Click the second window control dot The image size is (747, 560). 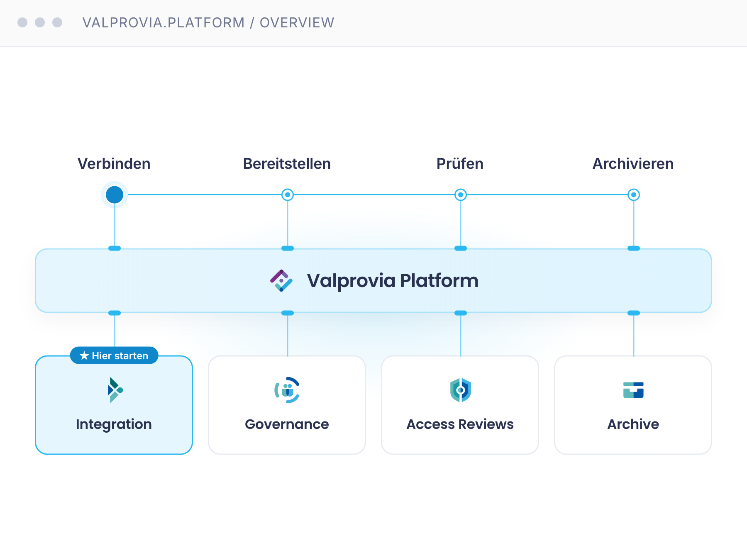click(x=40, y=22)
